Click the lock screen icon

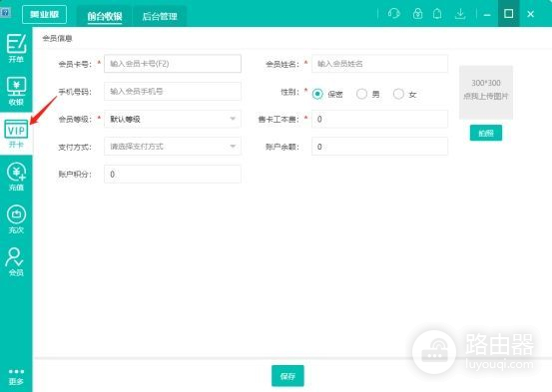417,14
